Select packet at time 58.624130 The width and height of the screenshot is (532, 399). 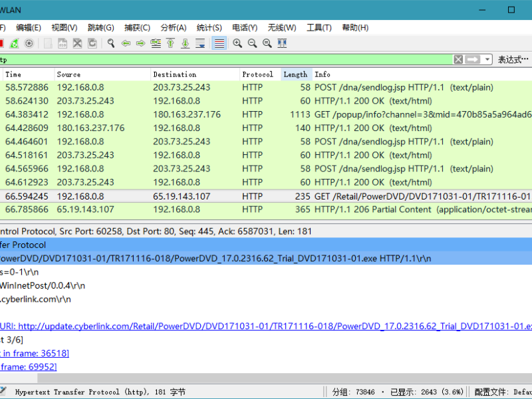pos(266,101)
